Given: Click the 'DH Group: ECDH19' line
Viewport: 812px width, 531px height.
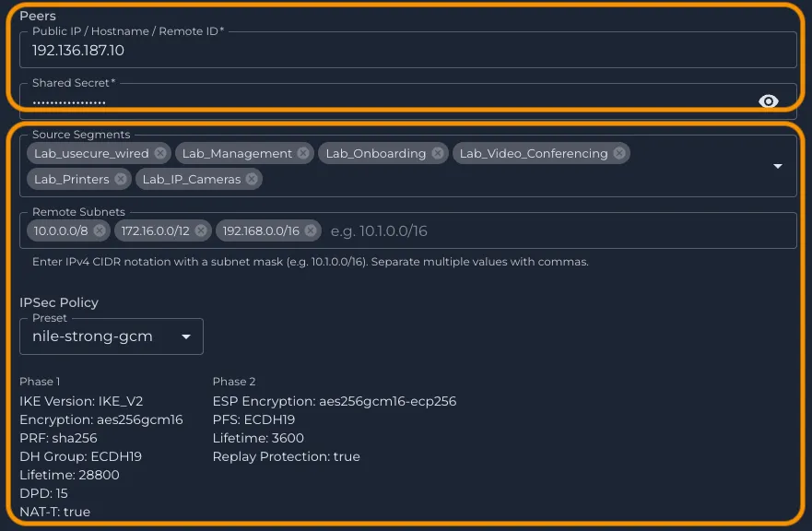Looking at the screenshot, I should pyautogui.click(x=81, y=456).
